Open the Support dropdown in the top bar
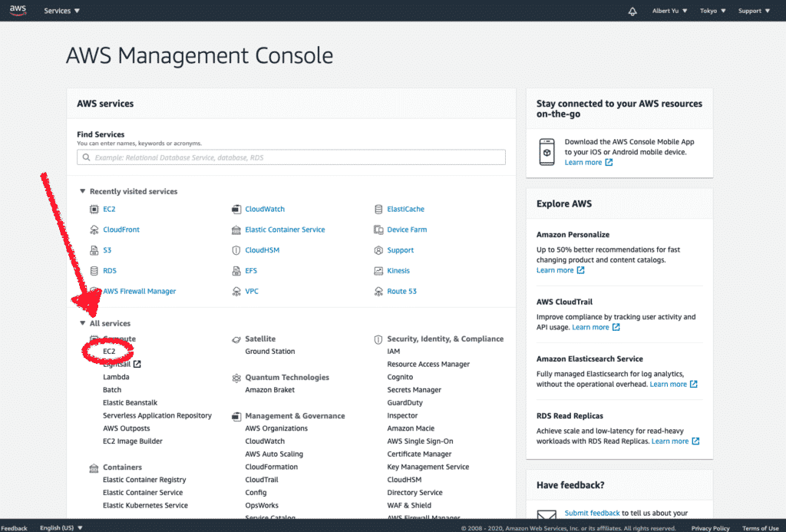 click(x=754, y=11)
